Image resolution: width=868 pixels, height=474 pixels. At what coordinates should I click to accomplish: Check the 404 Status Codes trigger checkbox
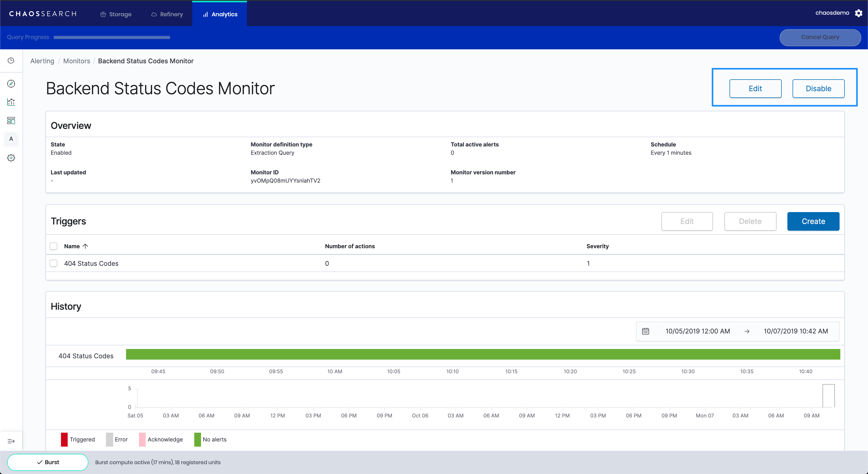(53, 263)
